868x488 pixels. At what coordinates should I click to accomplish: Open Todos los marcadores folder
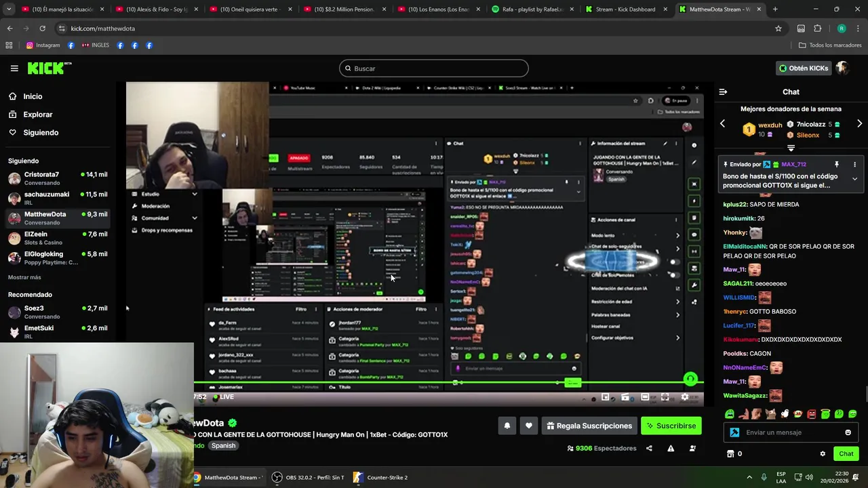[x=830, y=45]
